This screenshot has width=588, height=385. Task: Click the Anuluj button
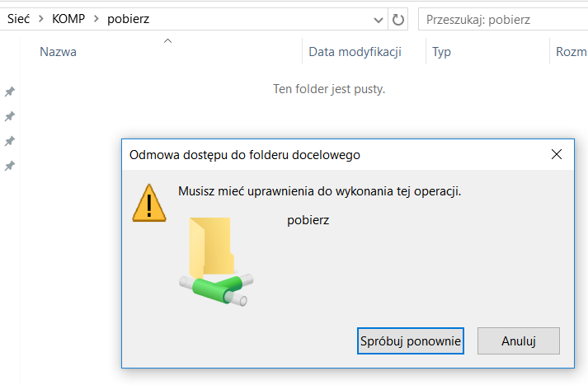519,340
